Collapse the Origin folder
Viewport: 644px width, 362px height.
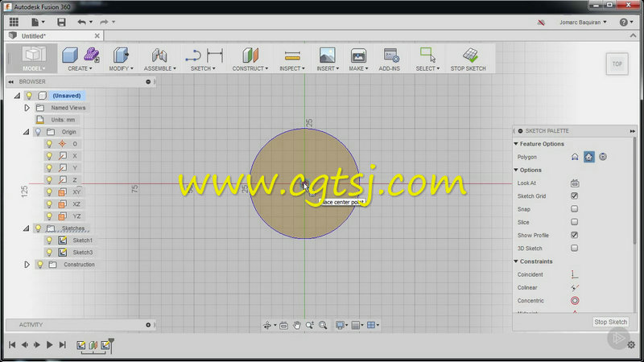[x=26, y=132]
